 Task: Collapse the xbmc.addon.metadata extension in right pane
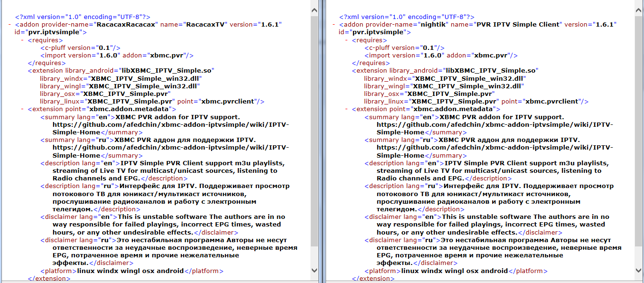click(346, 109)
